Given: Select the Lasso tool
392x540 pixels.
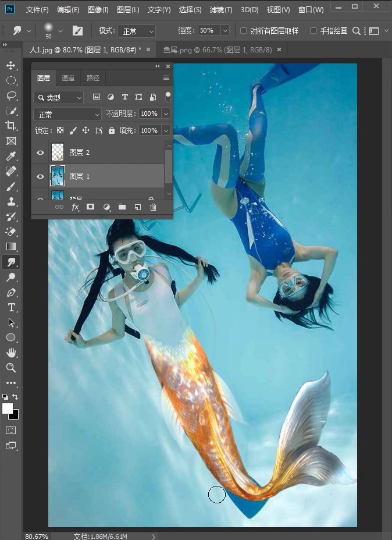Looking at the screenshot, I should click(x=10, y=95).
